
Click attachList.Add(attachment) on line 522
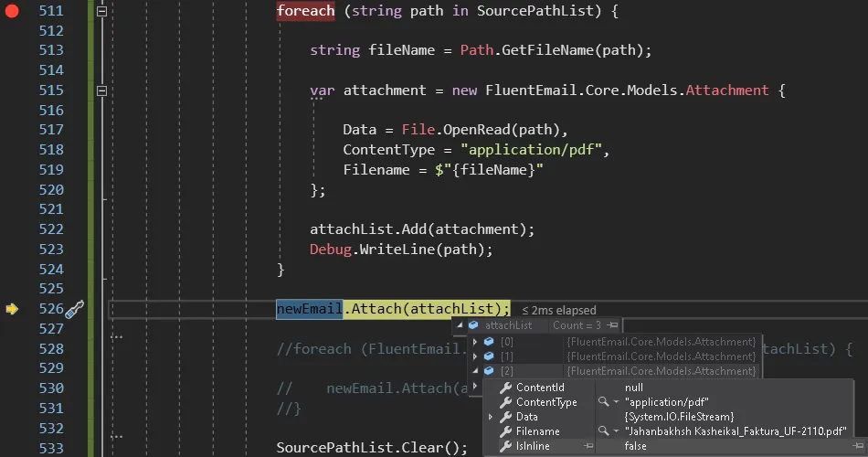418,229
